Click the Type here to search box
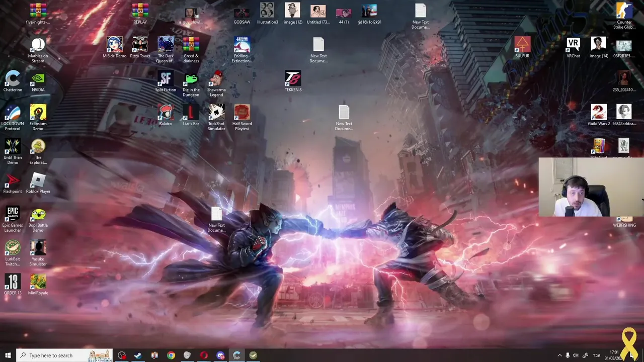Viewport: 644px width, 362px height. coord(64,355)
